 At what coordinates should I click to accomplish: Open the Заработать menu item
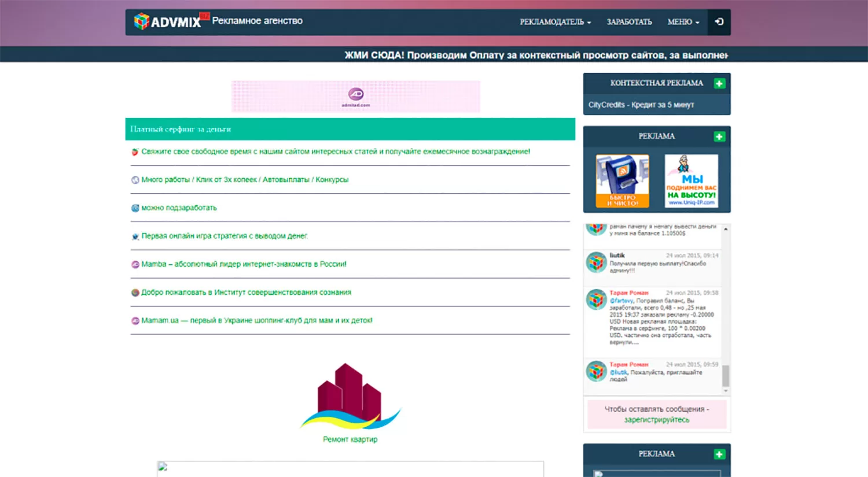point(629,22)
